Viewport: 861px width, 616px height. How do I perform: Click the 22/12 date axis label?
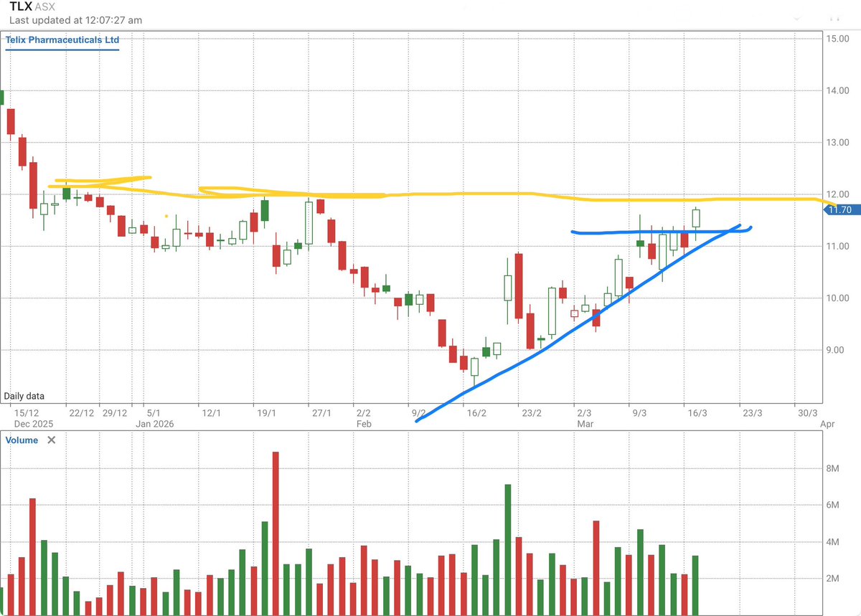pyautogui.click(x=82, y=413)
